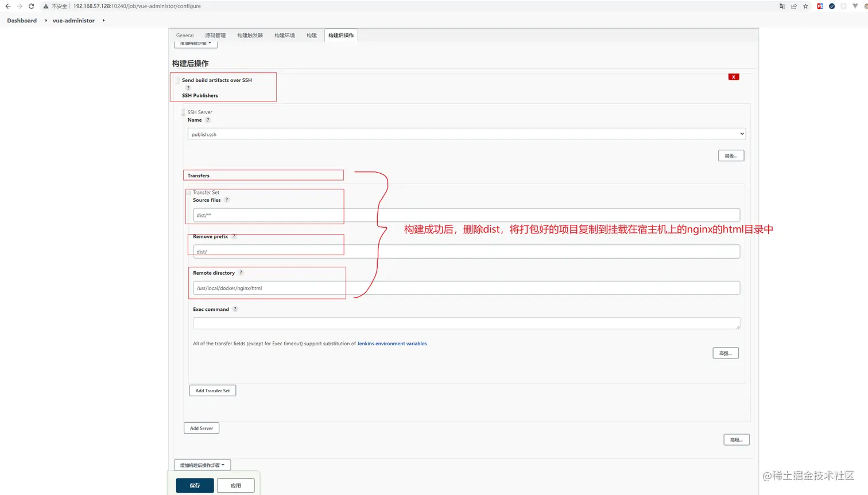Viewport: 868px width, 495px height.
Task: Focus the Remove prefix field dist/
Action: pos(466,251)
